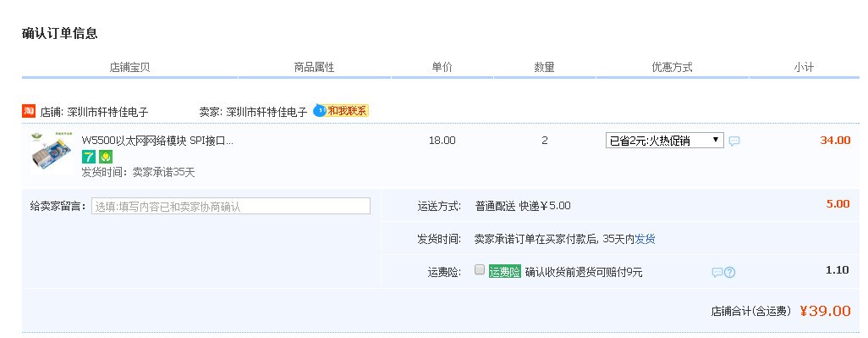Viewport: 868px width, 338px height.
Task: Select the 优惠方式 column header
Action: pyautogui.click(x=672, y=68)
